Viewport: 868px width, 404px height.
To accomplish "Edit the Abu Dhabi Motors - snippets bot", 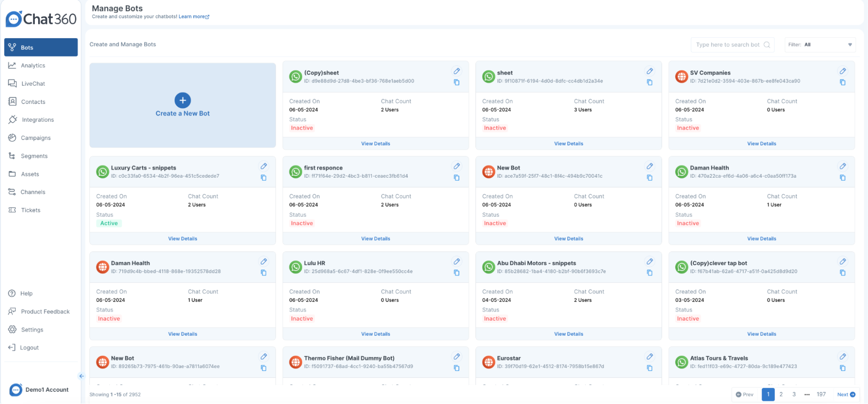I will 650,262.
